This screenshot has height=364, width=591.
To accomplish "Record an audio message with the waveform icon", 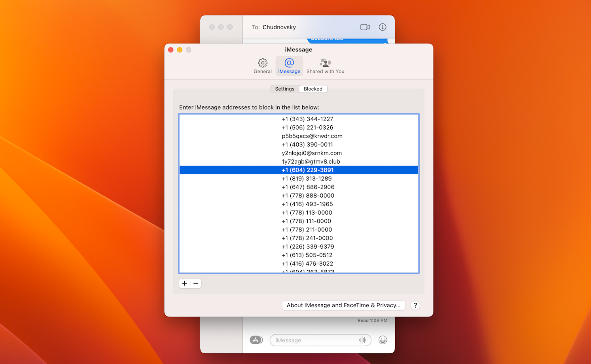I will point(363,340).
